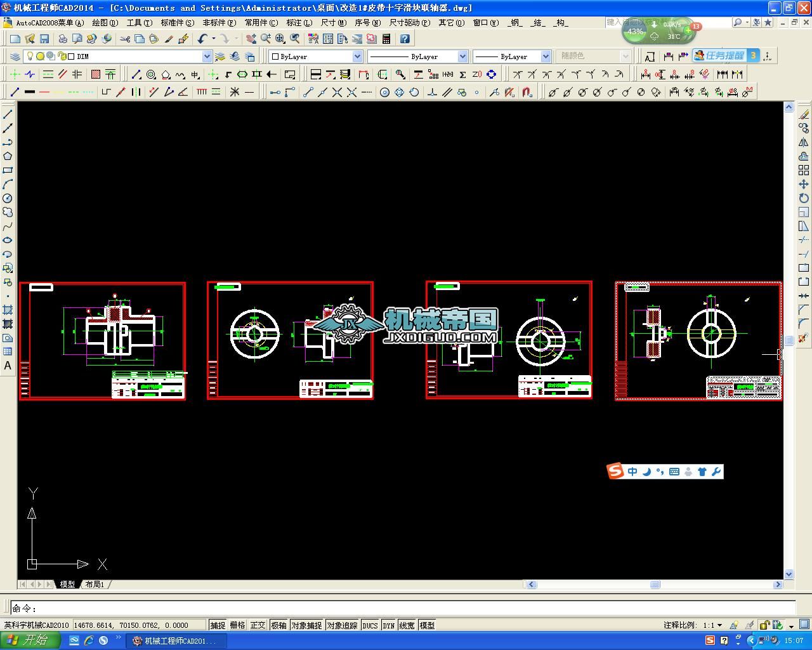Open a drawing file with Open icon
Screen dimensions: 812x650
(x=30, y=39)
